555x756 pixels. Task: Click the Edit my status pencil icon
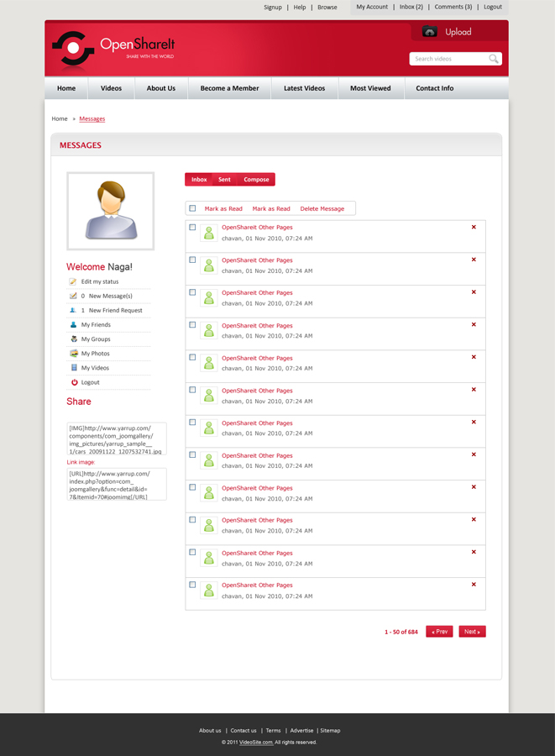pyautogui.click(x=73, y=281)
